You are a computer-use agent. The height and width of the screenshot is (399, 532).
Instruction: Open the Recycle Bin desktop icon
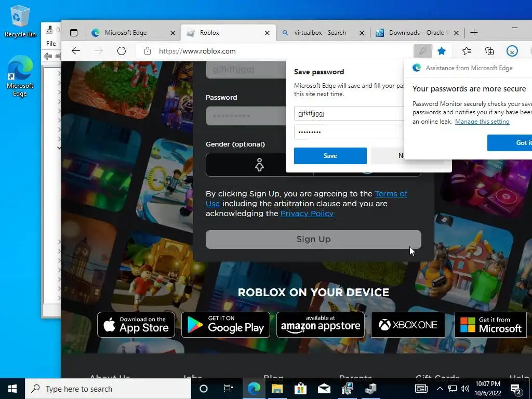(x=20, y=21)
